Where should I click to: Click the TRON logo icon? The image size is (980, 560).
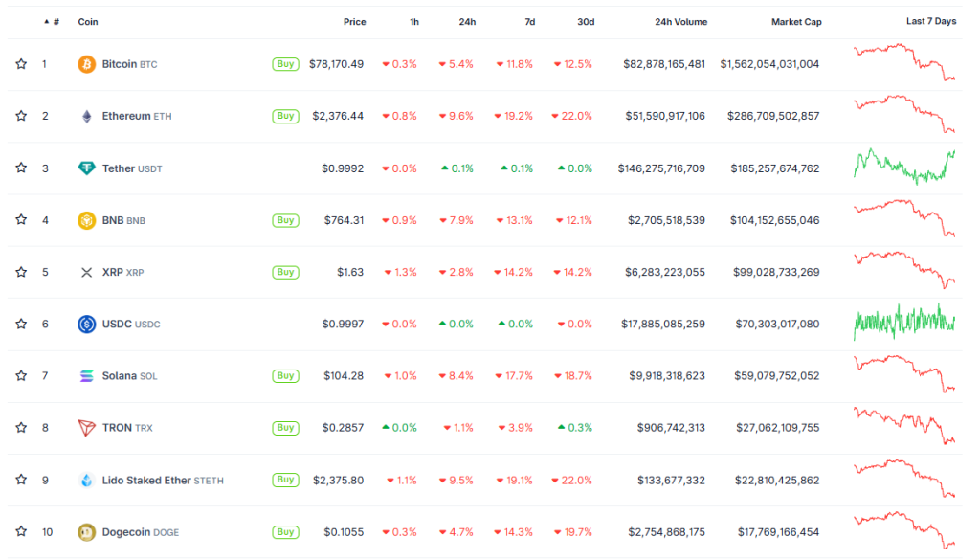pyautogui.click(x=86, y=428)
